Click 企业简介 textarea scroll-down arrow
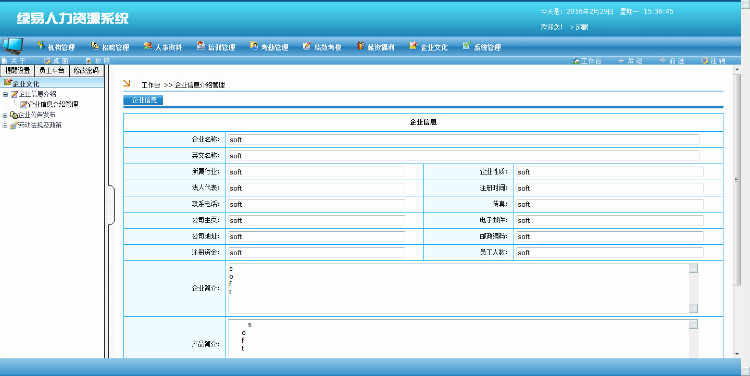 click(694, 309)
